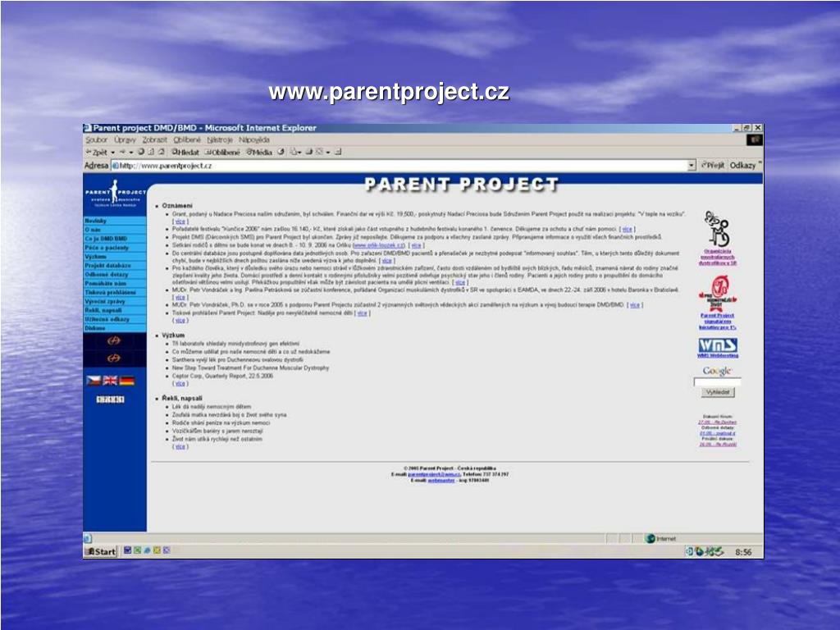
Task: Open the Média toolbar button
Action: 259,152
